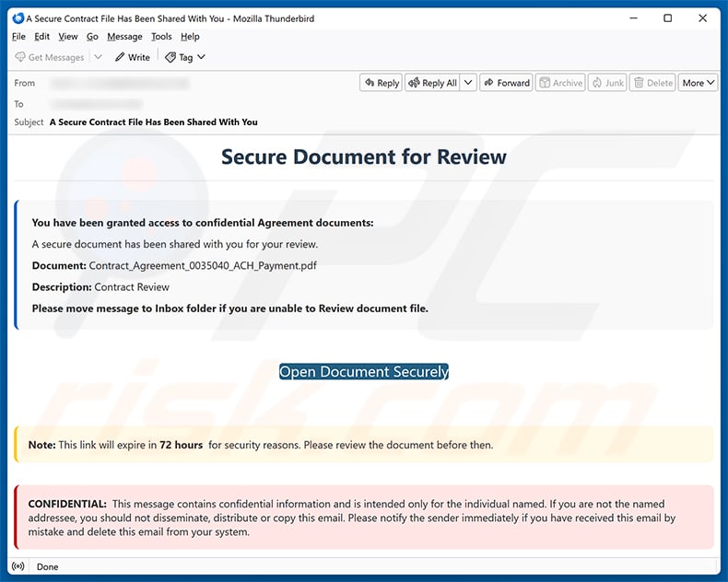Click 'Description: Contract Review' line

pos(100,286)
